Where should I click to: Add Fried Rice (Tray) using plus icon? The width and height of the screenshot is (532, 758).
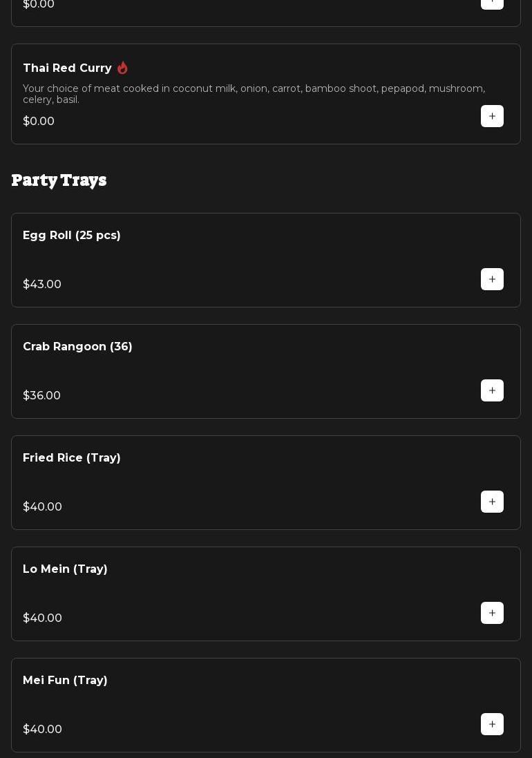click(x=492, y=502)
